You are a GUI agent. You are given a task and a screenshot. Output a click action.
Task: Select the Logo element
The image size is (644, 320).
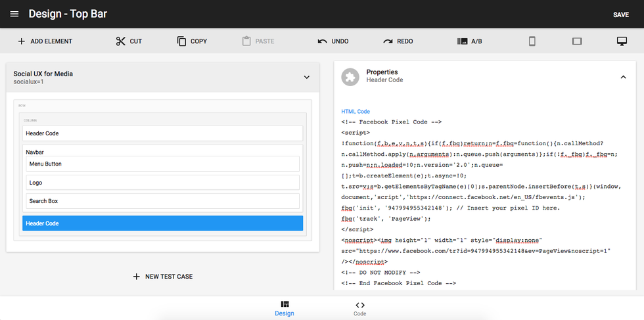(162, 183)
